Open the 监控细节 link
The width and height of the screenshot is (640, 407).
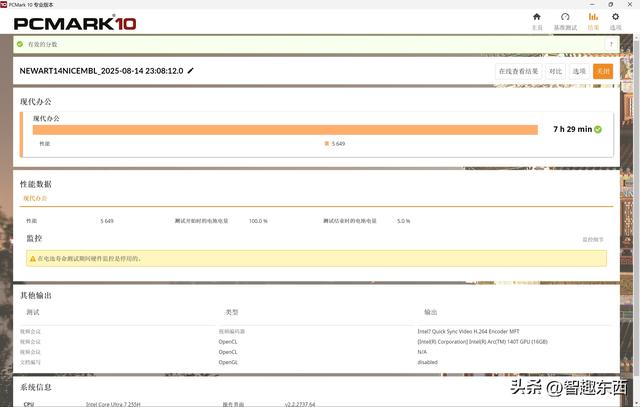pos(593,240)
